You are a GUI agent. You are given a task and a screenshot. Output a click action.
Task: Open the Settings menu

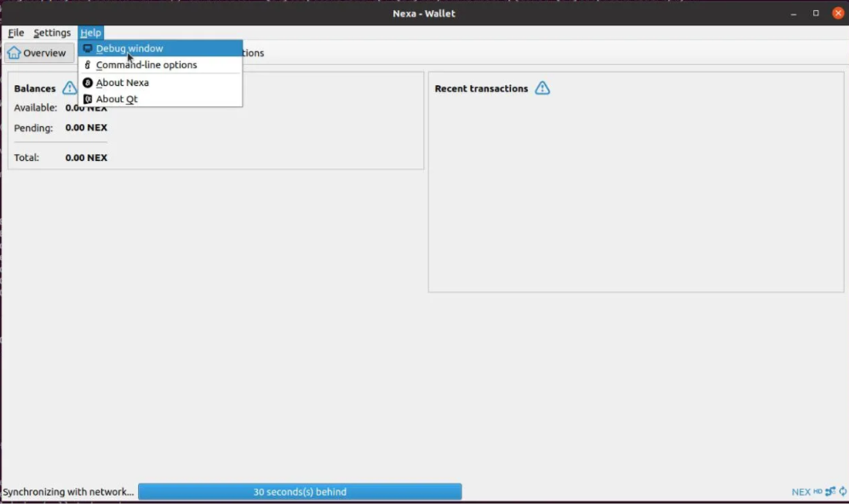click(52, 33)
